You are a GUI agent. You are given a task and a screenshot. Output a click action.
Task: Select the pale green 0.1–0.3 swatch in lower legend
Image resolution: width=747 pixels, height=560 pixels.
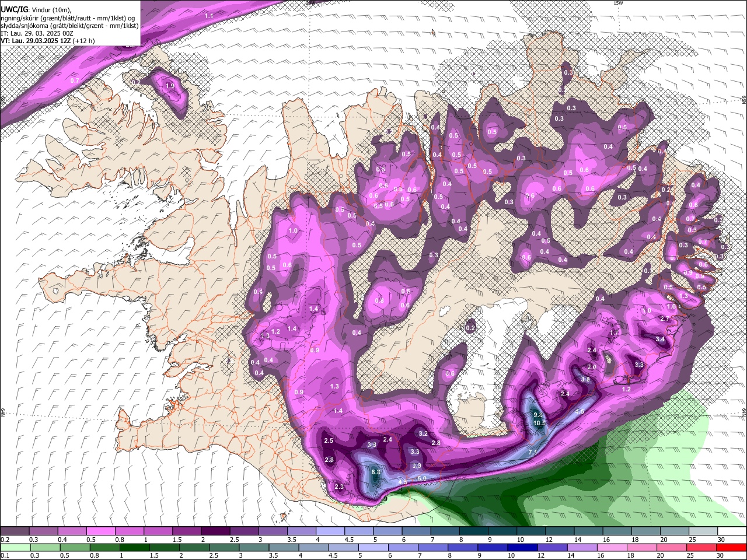click(x=15, y=547)
